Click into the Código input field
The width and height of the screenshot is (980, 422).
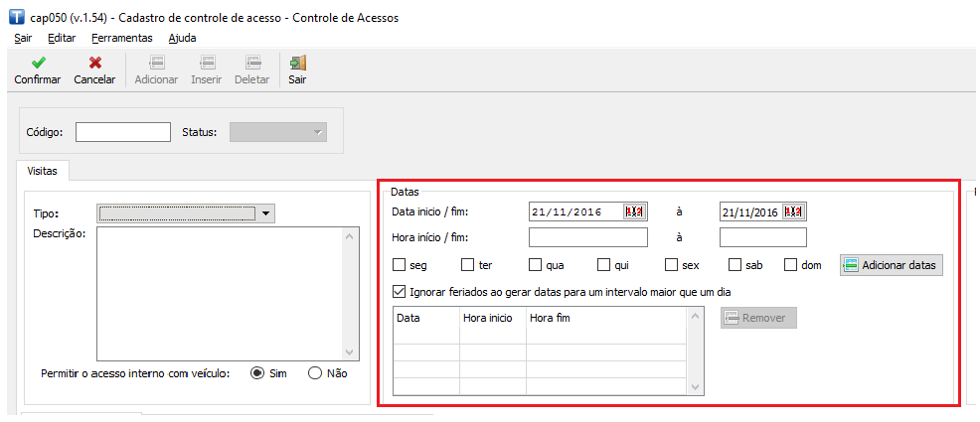[x=123, y=132]
